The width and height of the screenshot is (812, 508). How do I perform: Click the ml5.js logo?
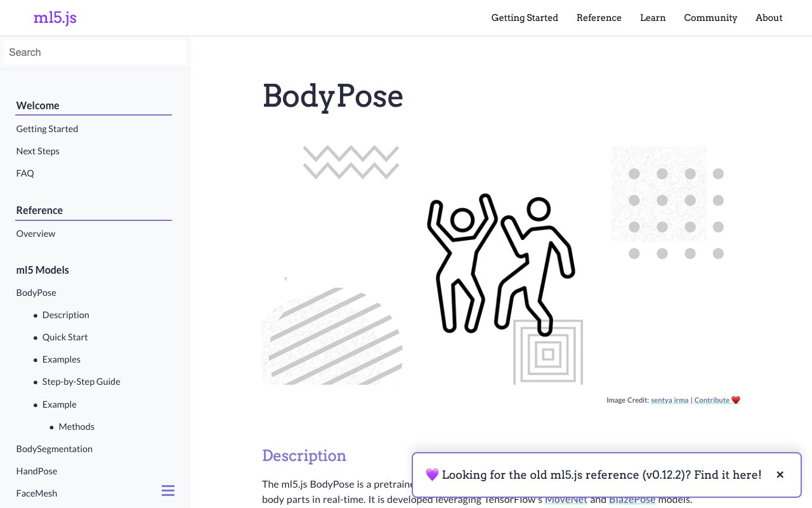click(x=55, y=18)
